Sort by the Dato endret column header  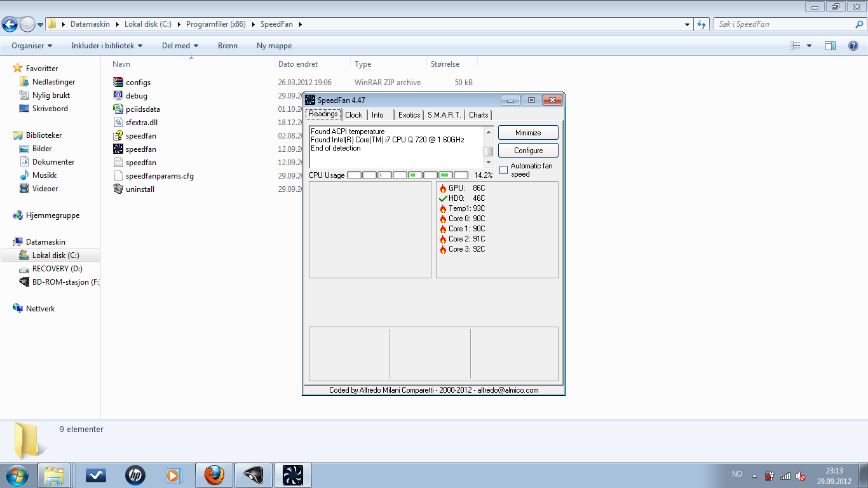(313, 64)
